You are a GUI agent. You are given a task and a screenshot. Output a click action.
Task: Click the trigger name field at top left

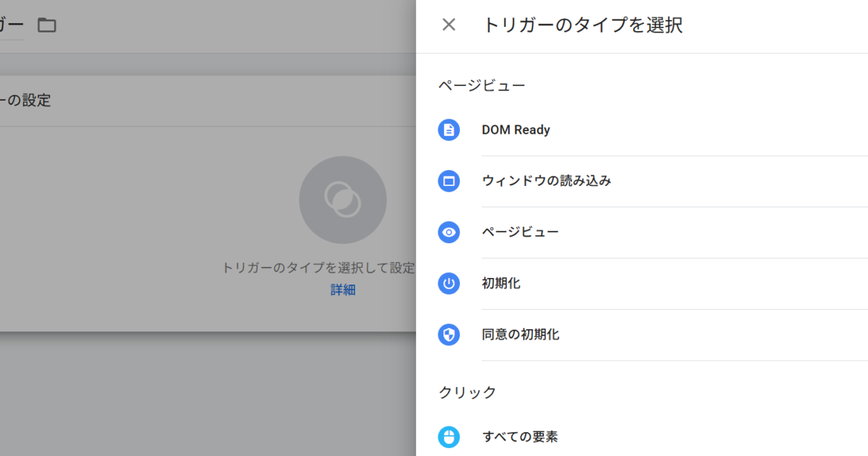[x=12, y=25]
